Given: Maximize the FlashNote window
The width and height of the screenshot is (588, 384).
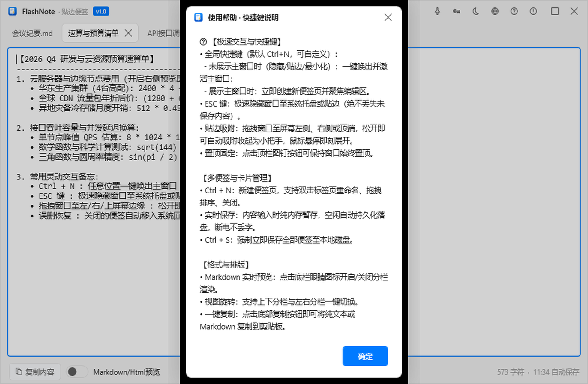Looking at the screenshot, I should tap(555, 11).
